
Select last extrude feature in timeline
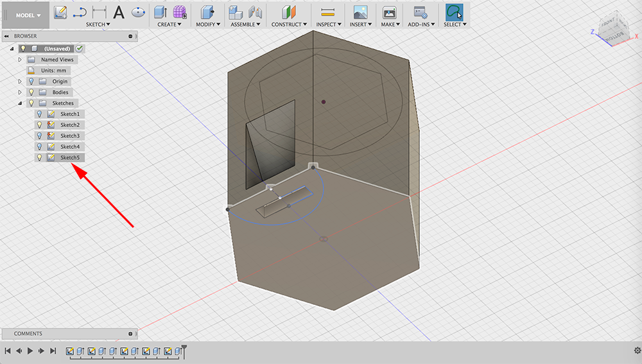click(x=178, y=351)
